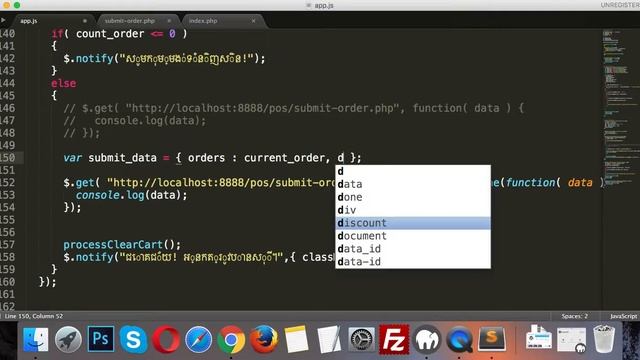The image size is (640, 360).
Task: Open JavaScript syntax selector in status bar
Action: click(623, 316)
